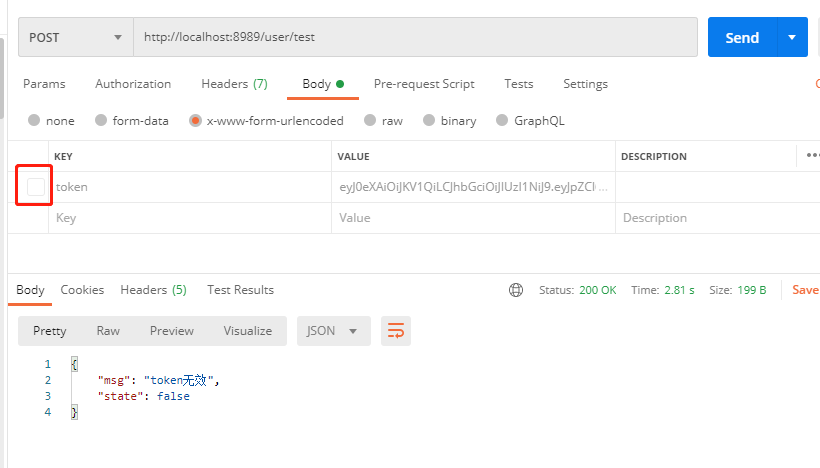Open the response Headers (5) tab
This screenshot has height=468, width=820.
coord(153,290)
